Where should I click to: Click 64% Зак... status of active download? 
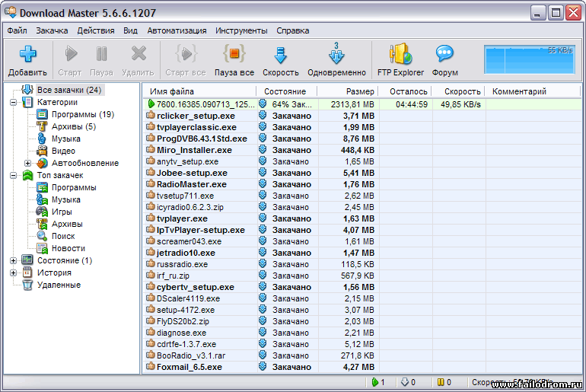(292, 104)
